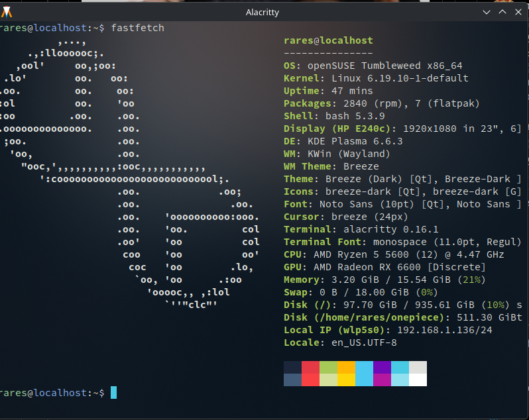Click the typed 'fastfetch' command text
Screen dimensions: 529x420
tap(138, 28)
